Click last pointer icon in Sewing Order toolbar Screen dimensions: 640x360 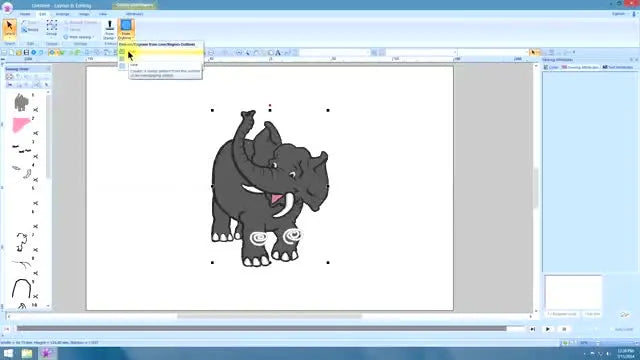(47, 85)
